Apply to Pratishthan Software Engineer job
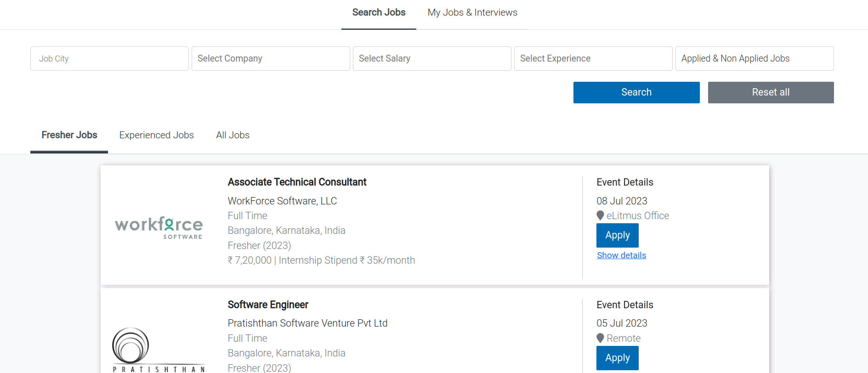 (617, 358)
